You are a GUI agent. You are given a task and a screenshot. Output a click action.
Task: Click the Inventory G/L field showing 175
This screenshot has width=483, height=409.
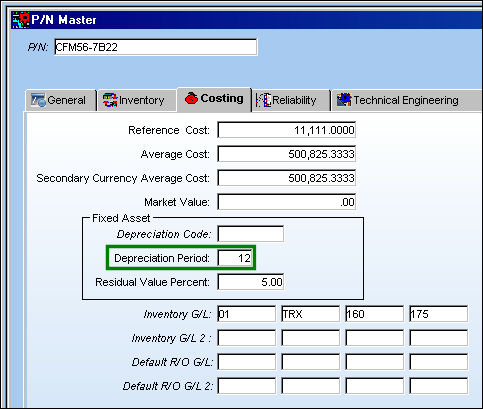tap(439, 314)
